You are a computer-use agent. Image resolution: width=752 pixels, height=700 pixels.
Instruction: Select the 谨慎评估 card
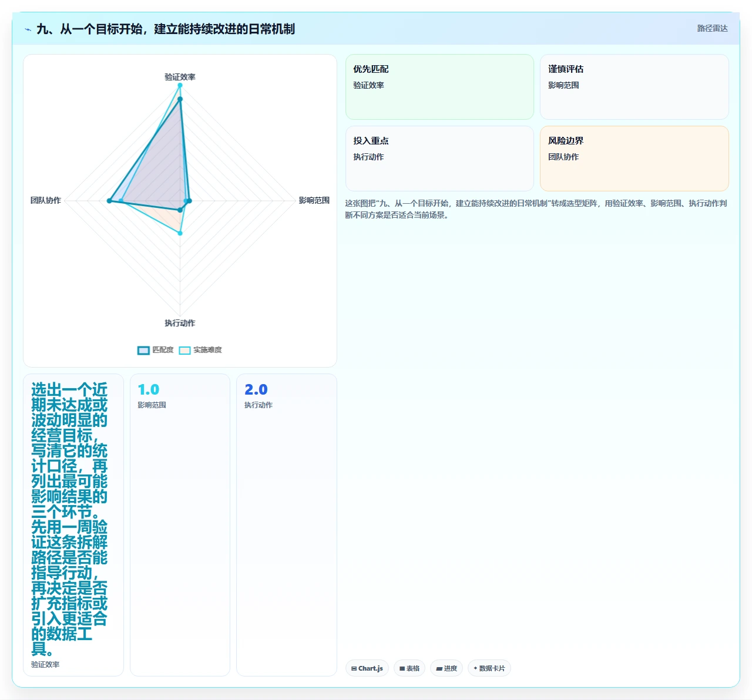[634, 87]
